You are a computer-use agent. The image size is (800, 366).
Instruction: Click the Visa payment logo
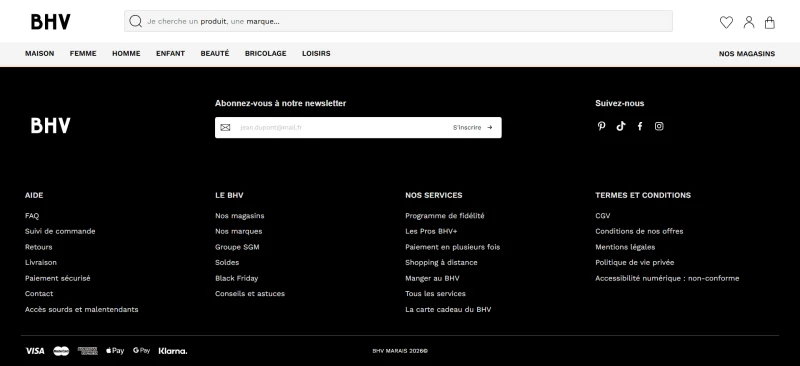tap(35, 351)
